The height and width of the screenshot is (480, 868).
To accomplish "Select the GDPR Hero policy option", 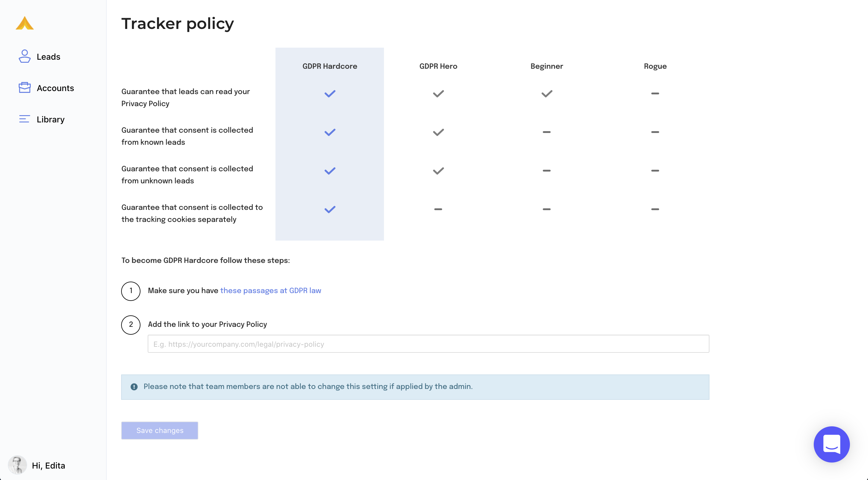I will click(x=438, y=66).
